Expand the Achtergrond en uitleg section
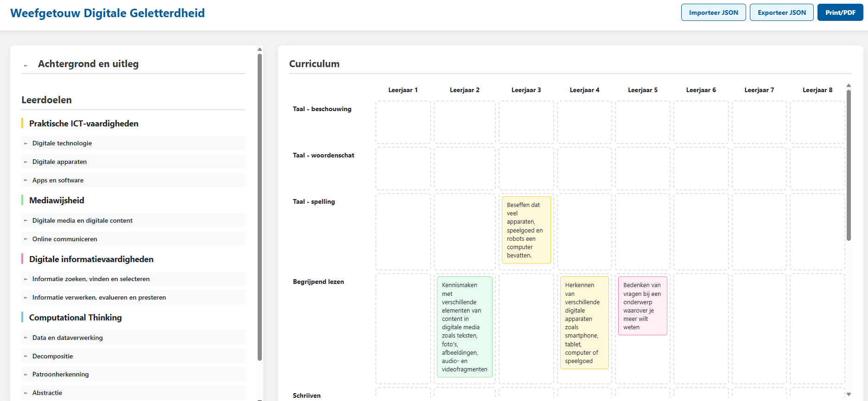This screenshot has width=868, height=401. (x=133, y=64)
